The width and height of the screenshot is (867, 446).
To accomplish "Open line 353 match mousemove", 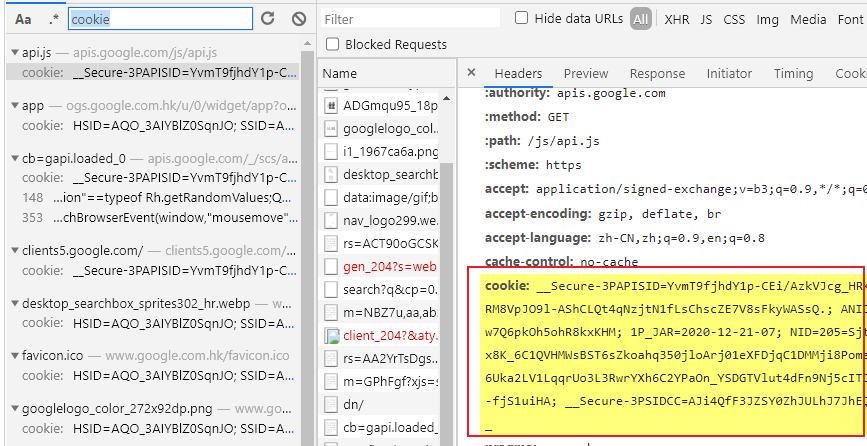I will coord(153,217).
